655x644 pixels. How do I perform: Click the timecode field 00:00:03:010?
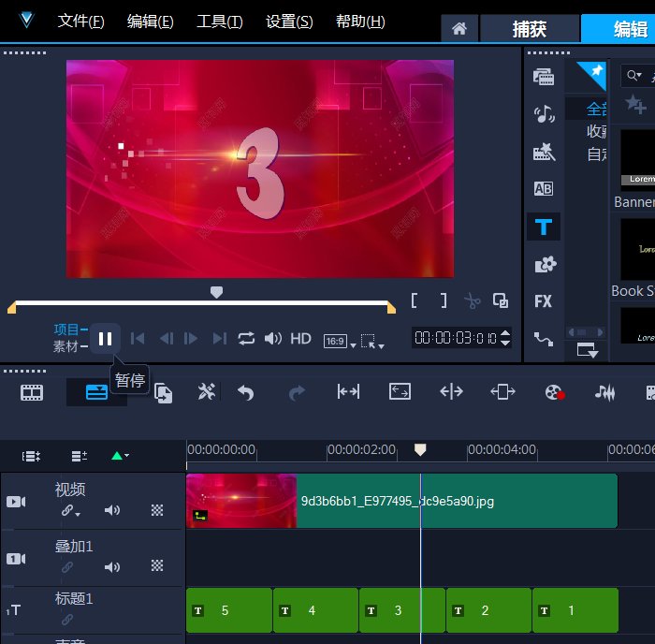(x=456, y=338)
